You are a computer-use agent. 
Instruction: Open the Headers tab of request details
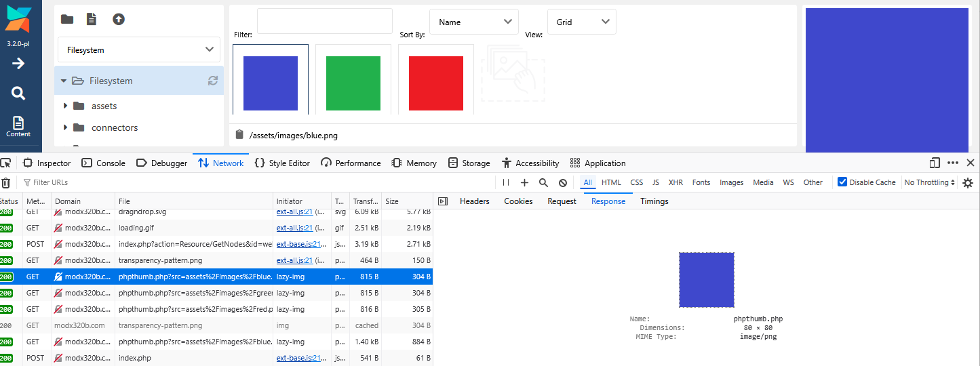tap(474, 201)
